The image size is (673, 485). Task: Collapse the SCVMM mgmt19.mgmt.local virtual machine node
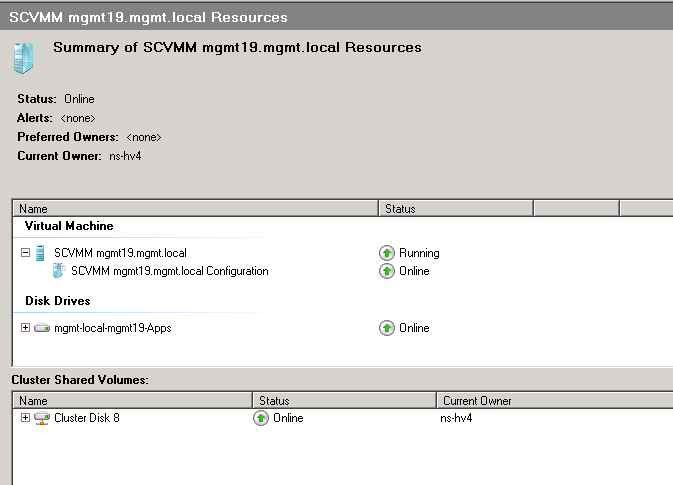click(x=25, y=253)
